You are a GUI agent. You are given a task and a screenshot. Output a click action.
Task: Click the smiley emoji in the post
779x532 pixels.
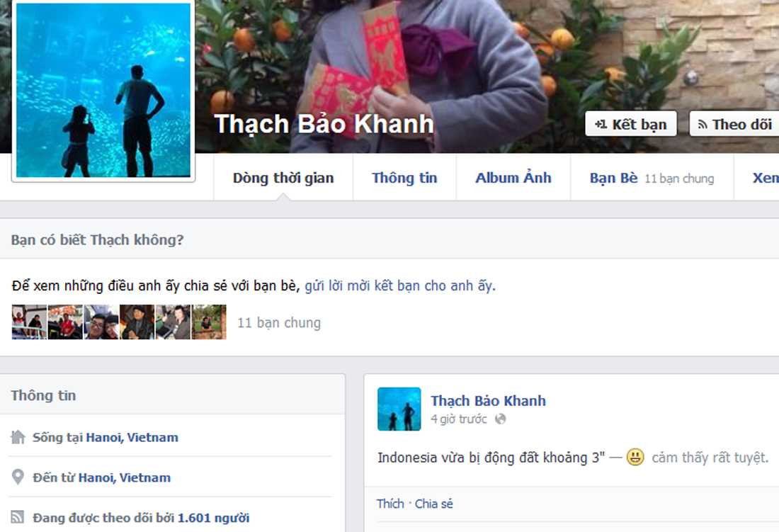(635, 456)
